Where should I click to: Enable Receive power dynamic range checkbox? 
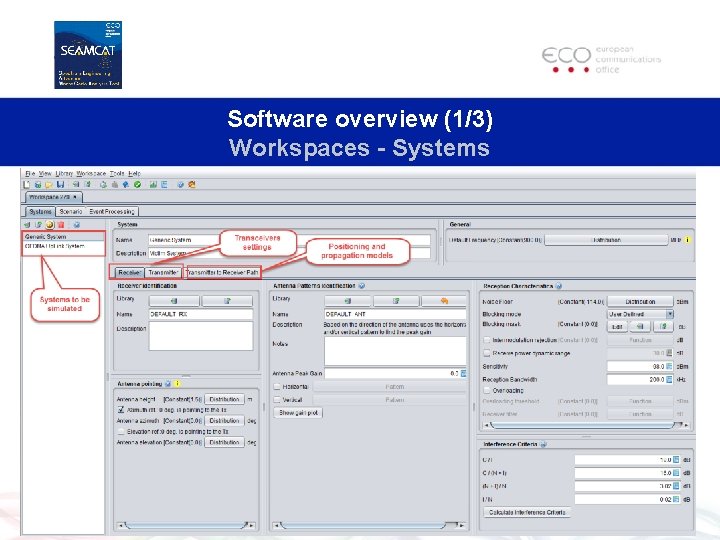(x=487, y=353)
